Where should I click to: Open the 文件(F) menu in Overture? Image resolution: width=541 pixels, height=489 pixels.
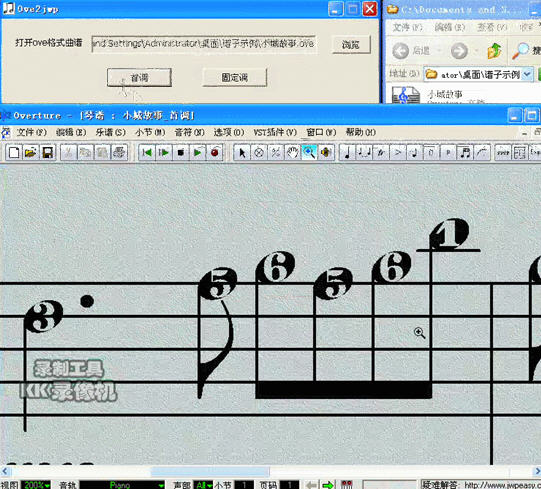(x=32, y=132)
